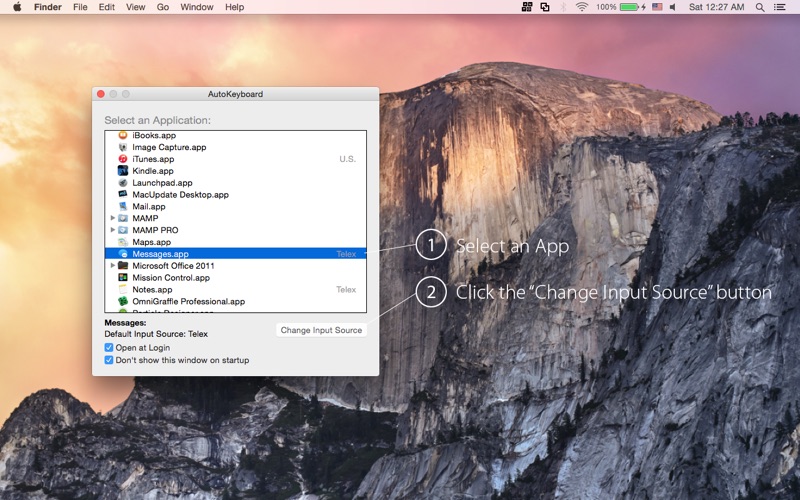
Task: Click the Default Input Source: Telex text
Action: coord(156,334)
